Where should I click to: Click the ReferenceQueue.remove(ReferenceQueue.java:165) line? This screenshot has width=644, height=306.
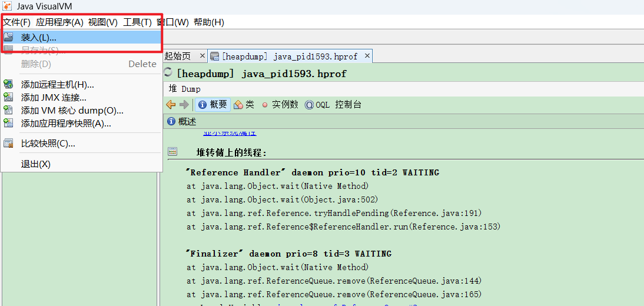tap(334, 294)
